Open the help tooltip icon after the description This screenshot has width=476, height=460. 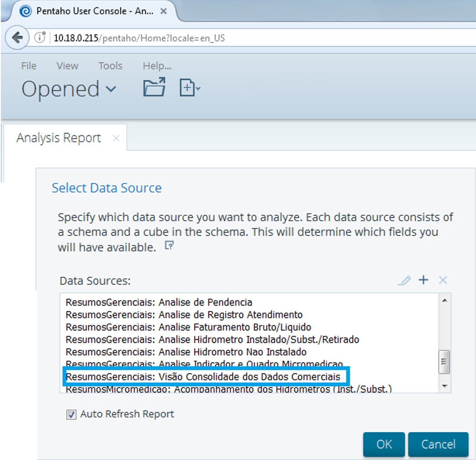coord(170,246)
